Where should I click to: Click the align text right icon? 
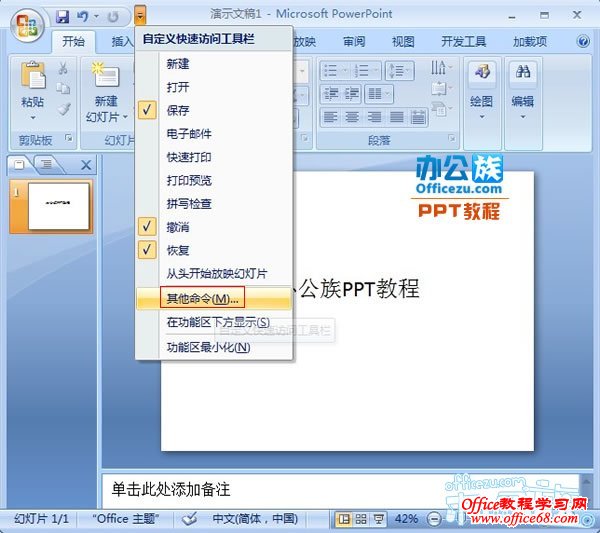tap(374, 117)
